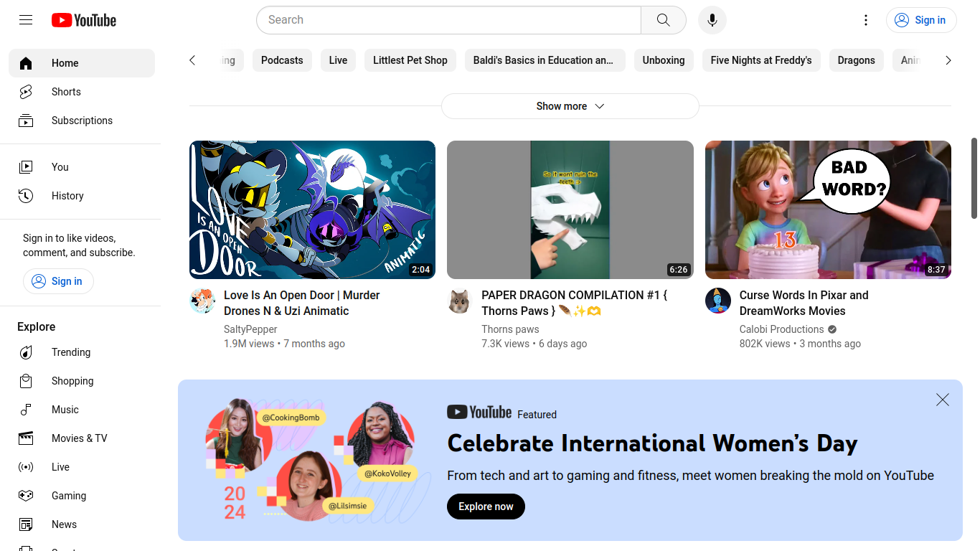The width and height of the screenshot is (980, 551).
Task: Click the 7.3K views • 6 days ago text
Action: coord(534,344)
